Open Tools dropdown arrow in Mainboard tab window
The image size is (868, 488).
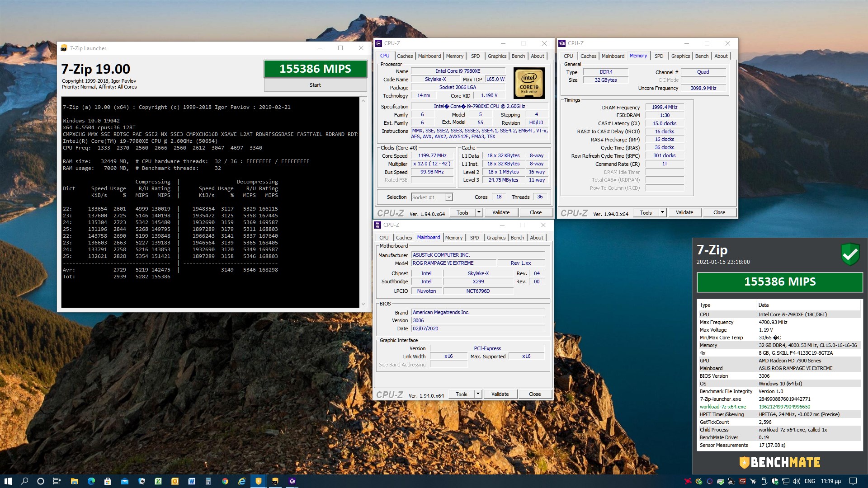(x=478, y=394)
